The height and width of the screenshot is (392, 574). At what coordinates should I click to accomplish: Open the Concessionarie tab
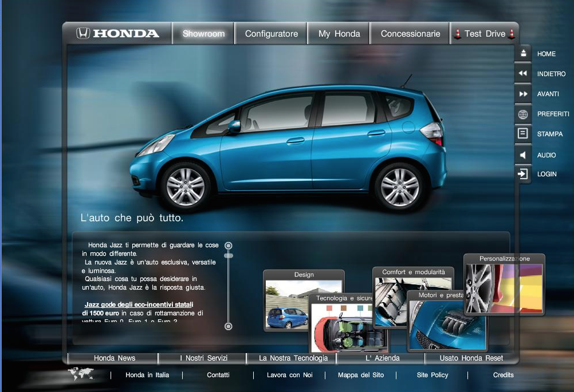(x=410, y=34)
